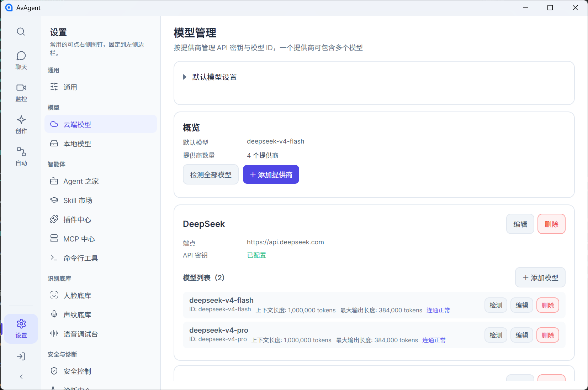Click the server icon beside MCP 中心

54,239
